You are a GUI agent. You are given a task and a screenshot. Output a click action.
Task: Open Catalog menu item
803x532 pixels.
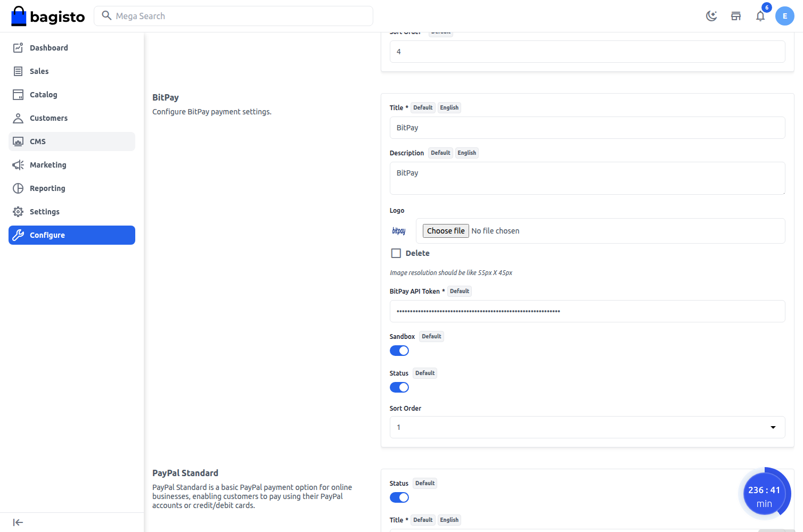(72, 95)
